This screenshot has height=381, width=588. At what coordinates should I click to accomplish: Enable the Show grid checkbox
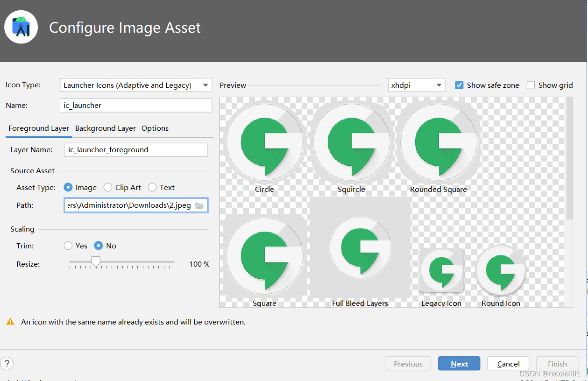[x=531, y=85]
